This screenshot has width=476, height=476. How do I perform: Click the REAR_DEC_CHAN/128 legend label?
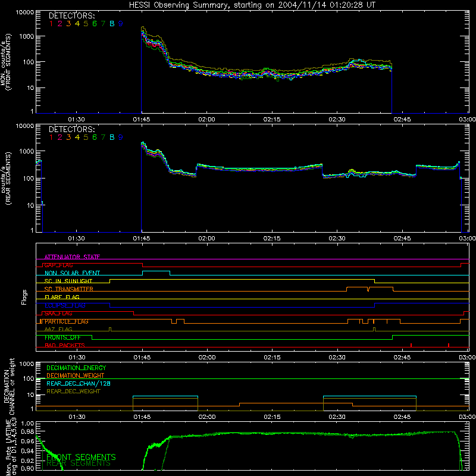(79, 383)
